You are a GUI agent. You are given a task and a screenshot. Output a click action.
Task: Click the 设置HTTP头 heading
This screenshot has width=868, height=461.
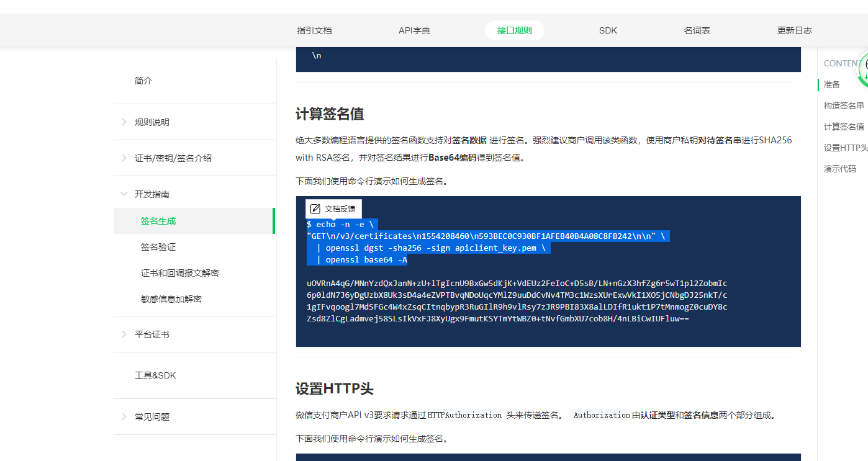pos(335,389)
